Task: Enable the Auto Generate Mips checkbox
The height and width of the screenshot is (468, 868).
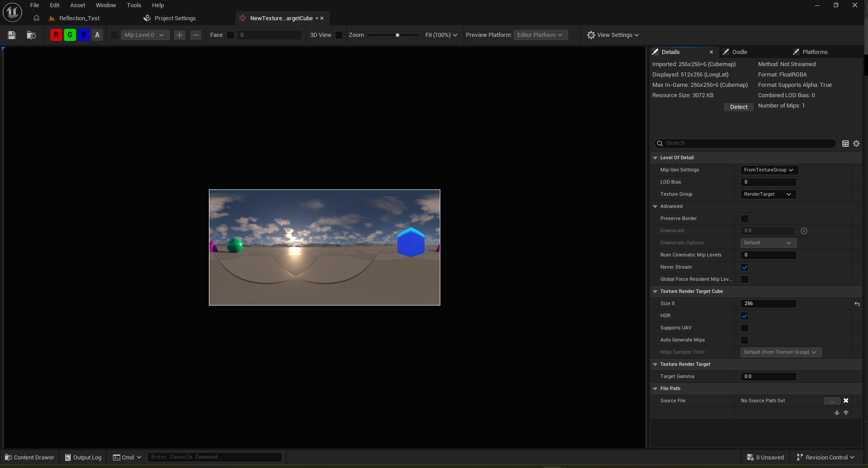Action: 745,340
